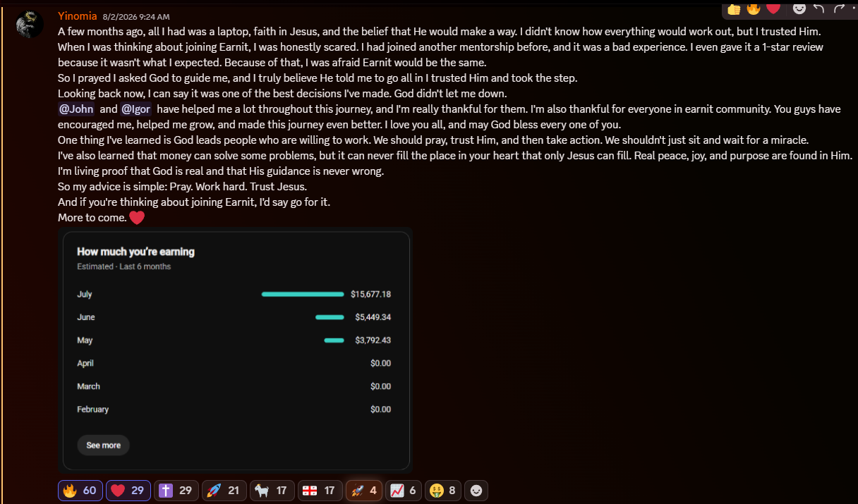Click the July earnings progress bar

point(303,294)
